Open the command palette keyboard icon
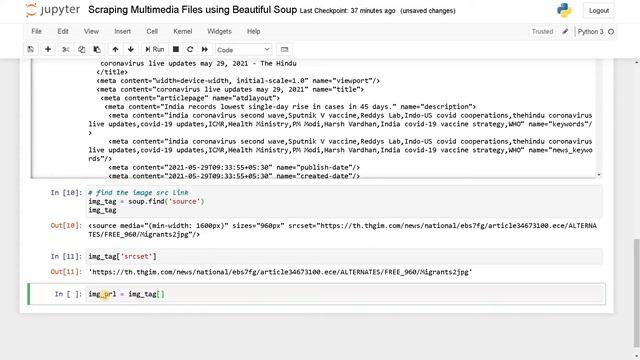Screen dimensions: 640x360 tap(284, 49)
